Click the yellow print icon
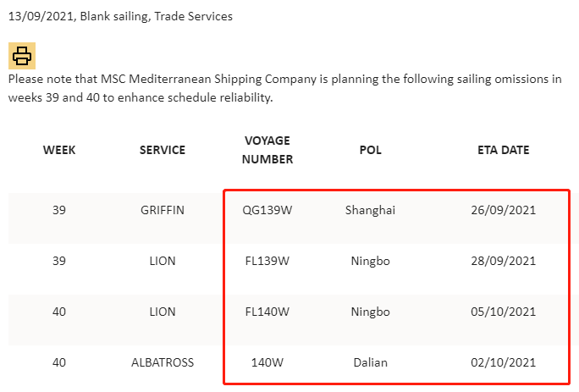579x392 pixels. point(22,56)
